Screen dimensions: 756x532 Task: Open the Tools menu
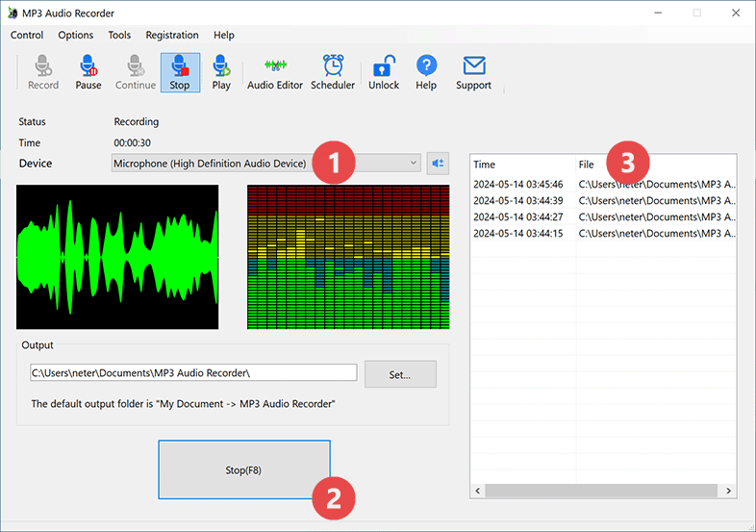pyautogui.click(x=119, y=36)
